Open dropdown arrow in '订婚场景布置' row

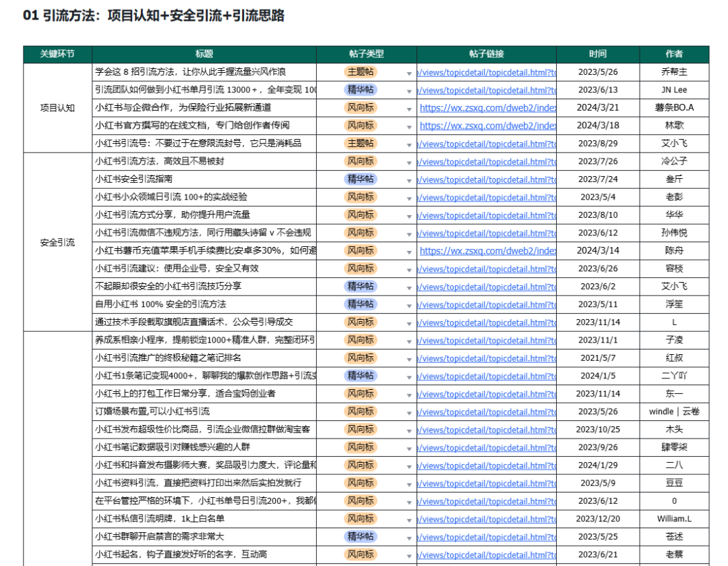click(409, 413)
